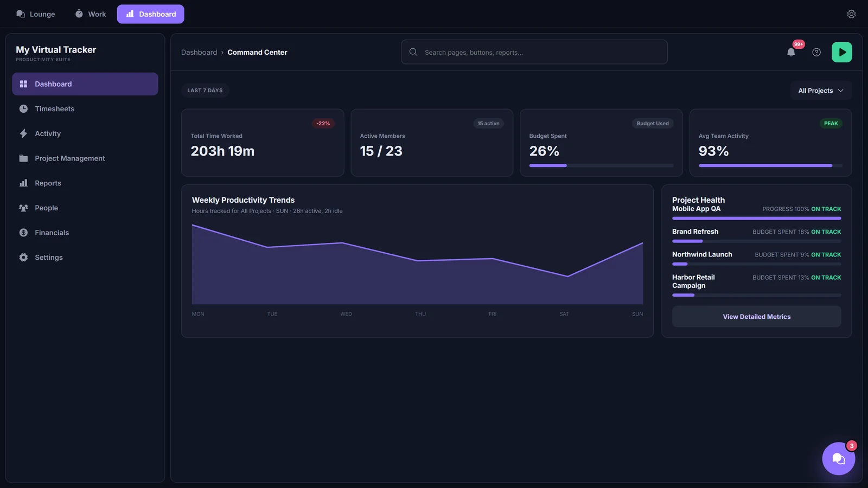Start the timer with green play button
The width and height of the screenshot is (868, 488).
click(841, 52)
